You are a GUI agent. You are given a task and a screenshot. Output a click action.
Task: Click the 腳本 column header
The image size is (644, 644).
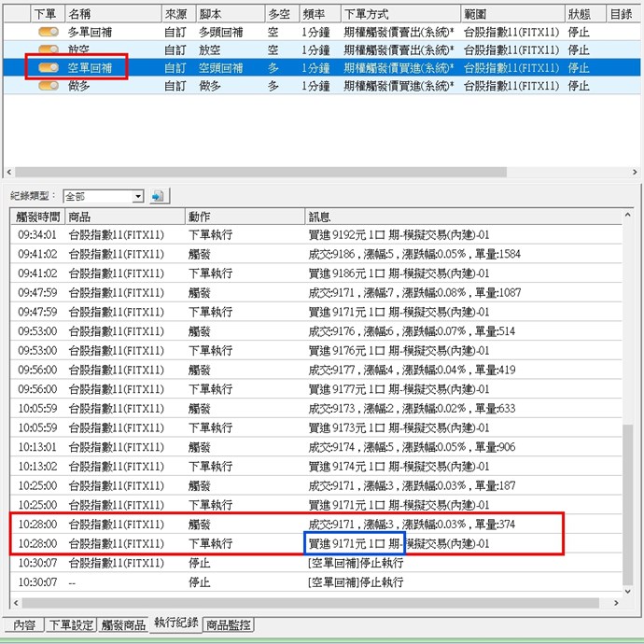pyautogui.click(x=231, y=14)
